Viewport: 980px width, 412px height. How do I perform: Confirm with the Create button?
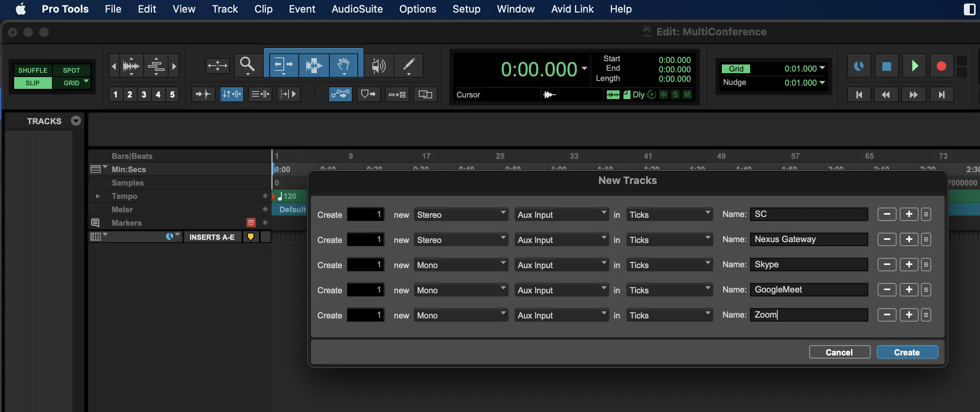tap(907, 352)
